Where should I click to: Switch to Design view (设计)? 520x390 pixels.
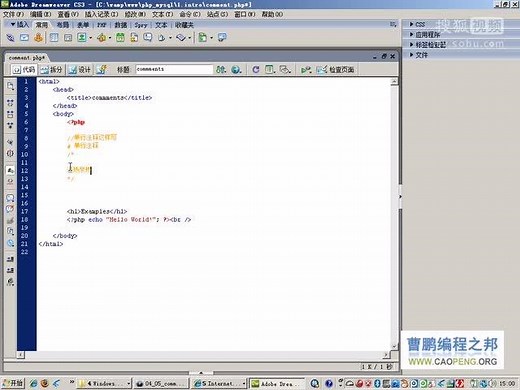(80, 70)
